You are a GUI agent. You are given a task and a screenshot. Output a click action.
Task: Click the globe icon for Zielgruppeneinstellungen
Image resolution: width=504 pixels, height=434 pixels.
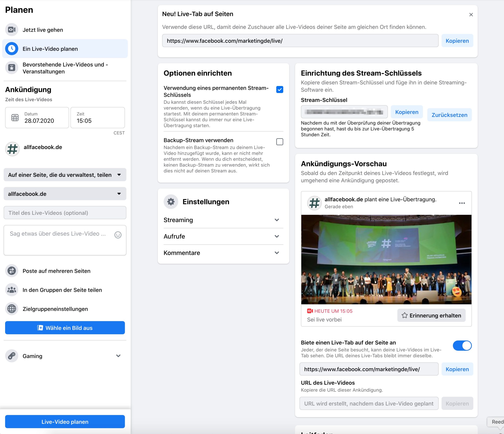12,309
